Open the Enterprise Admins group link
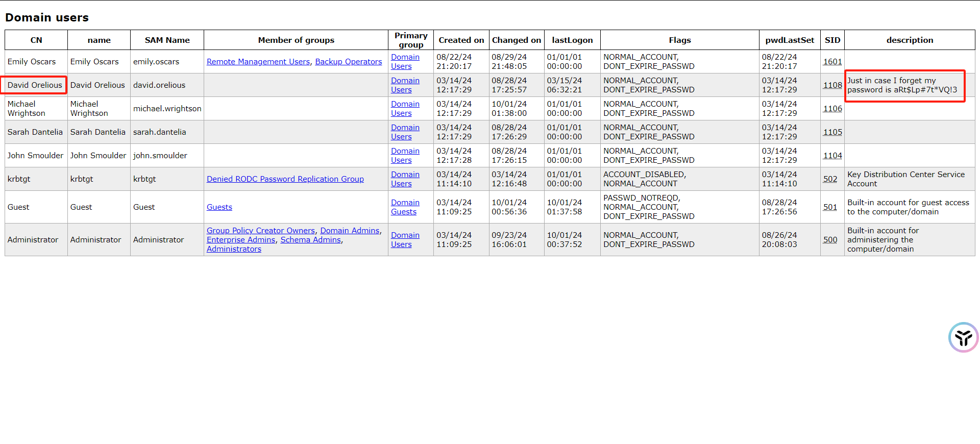This screenshot has width=980, height=444. click(240, 240)
